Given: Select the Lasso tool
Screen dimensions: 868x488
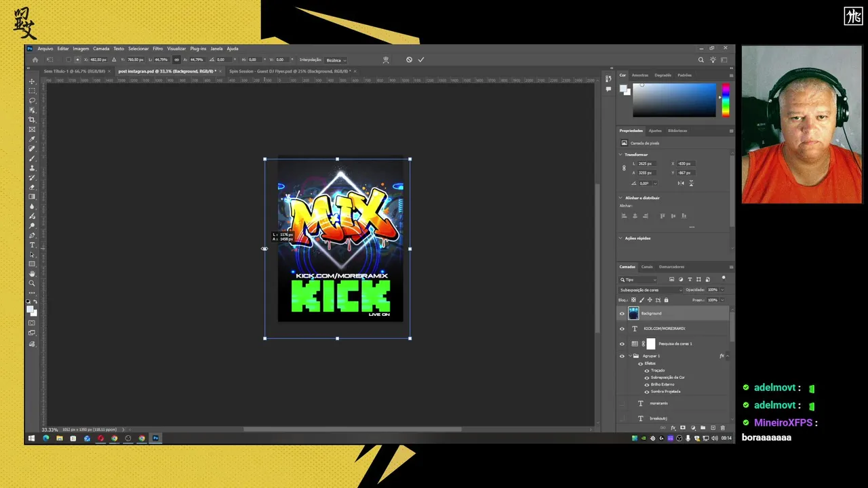Looking at the screenshot, I should [x=32, y=100].
